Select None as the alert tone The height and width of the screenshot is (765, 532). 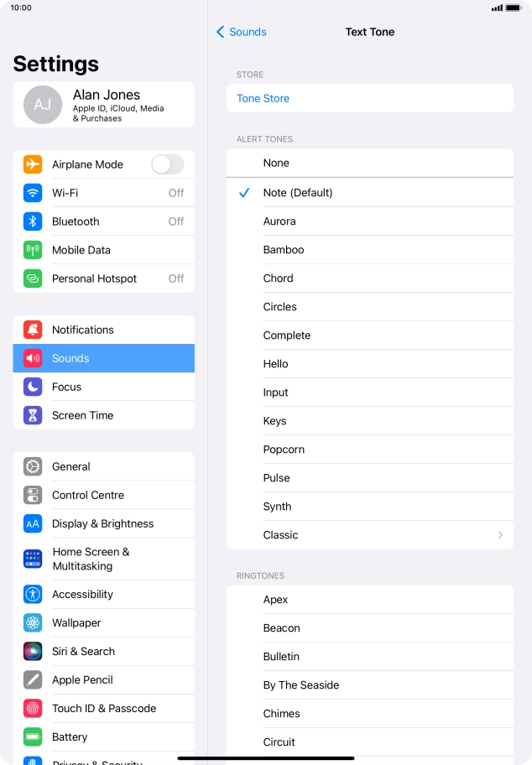click(x=369, y=163)
